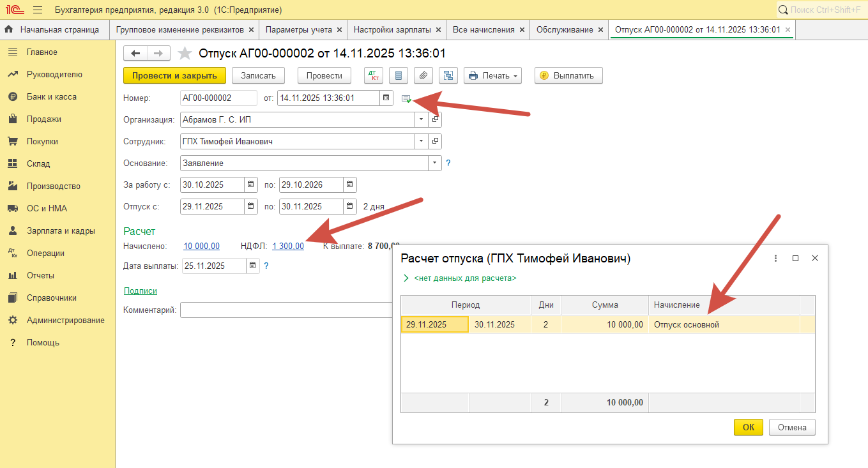868x468 pixels.
Task: Click the Дт/Кт postings icon in toolbar
Action: coord(374,75)
